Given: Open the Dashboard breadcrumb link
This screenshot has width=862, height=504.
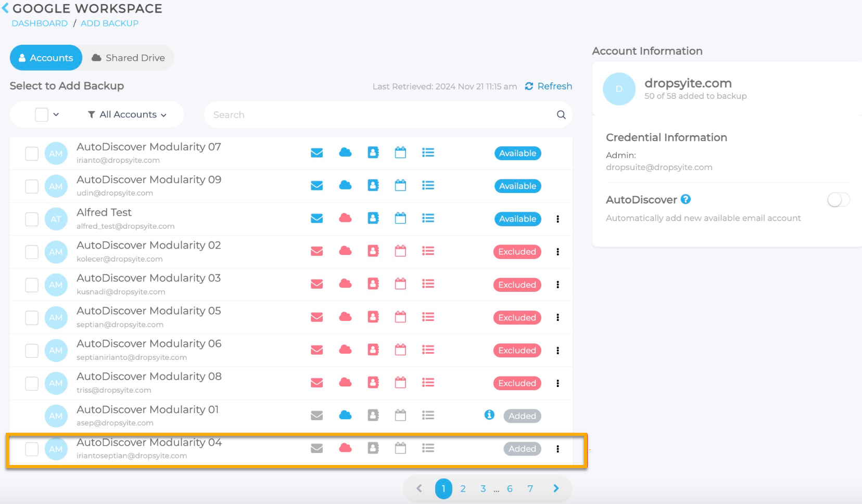Looking at the screenshot, I should pyautogui.click(x=40, y=23).
